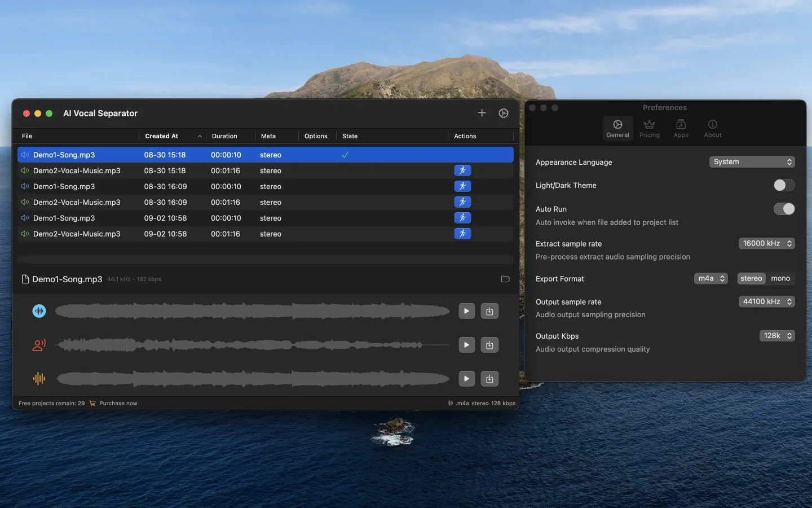Click instrumental waveform progress bar

[x=252, y=379]
